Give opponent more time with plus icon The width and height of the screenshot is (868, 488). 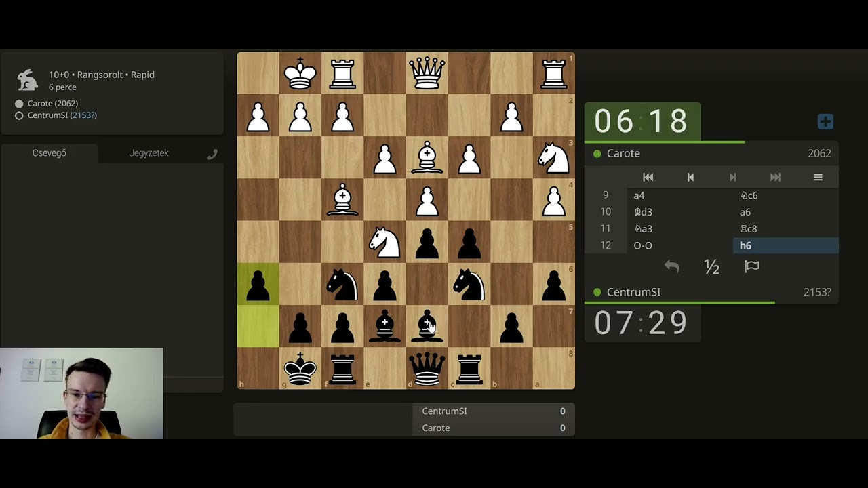point(825,122)
